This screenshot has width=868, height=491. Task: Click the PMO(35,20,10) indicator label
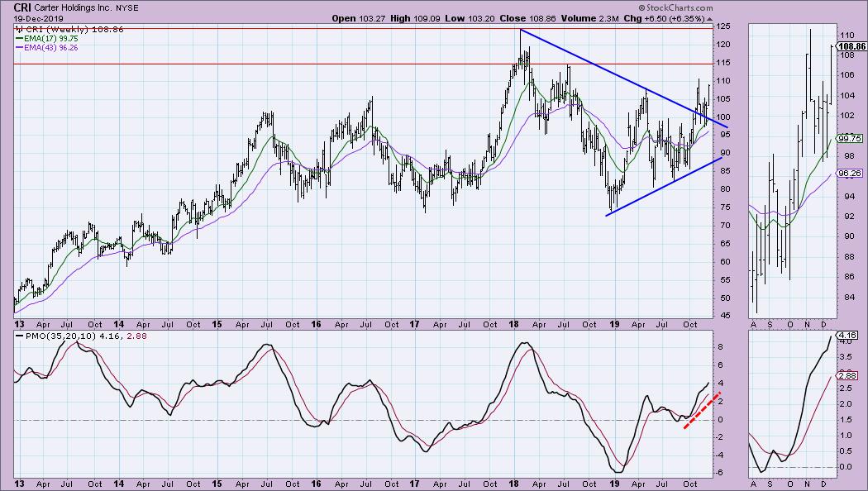pyautogui.click(x=60, y=336)
